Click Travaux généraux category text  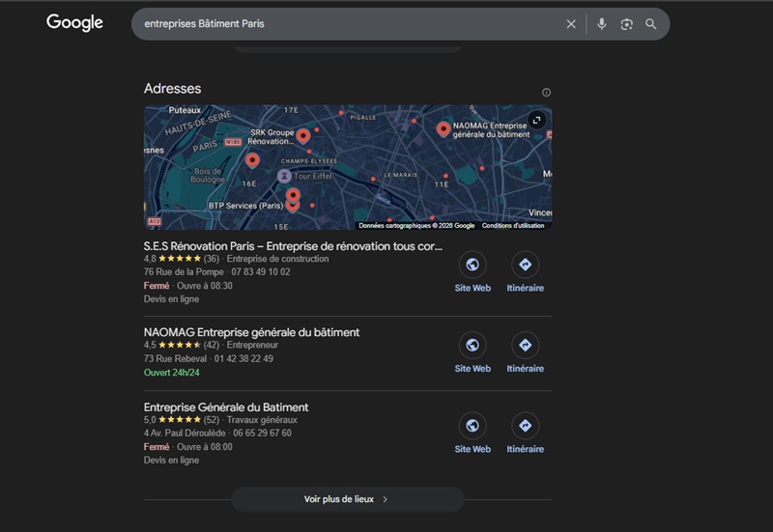click(x=262, y=420)
